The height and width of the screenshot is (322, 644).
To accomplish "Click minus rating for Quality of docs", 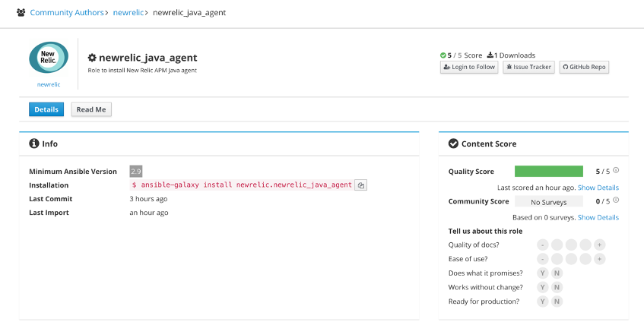I will [x=543, y=245].
